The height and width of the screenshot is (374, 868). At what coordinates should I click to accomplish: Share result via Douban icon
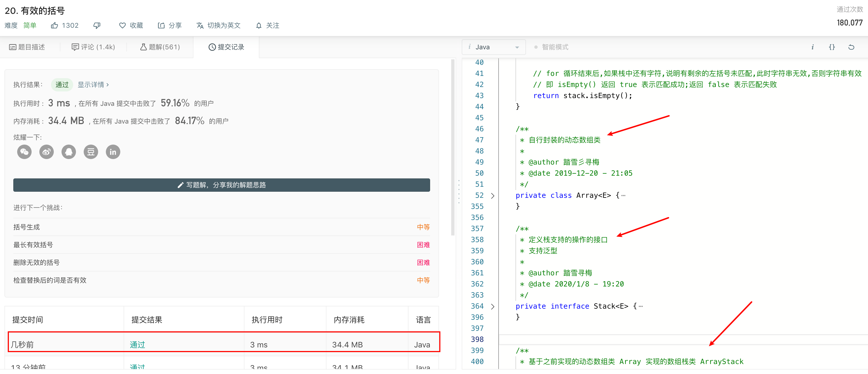click(x=91, y=152)
